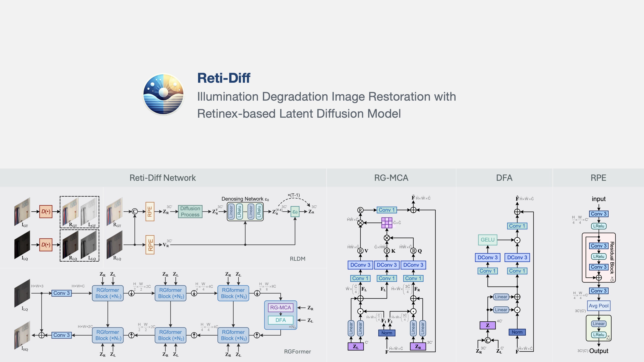Click the first encoder RGformer Block (×N1)
Viewport: 644px width, 362px height.
108,293
